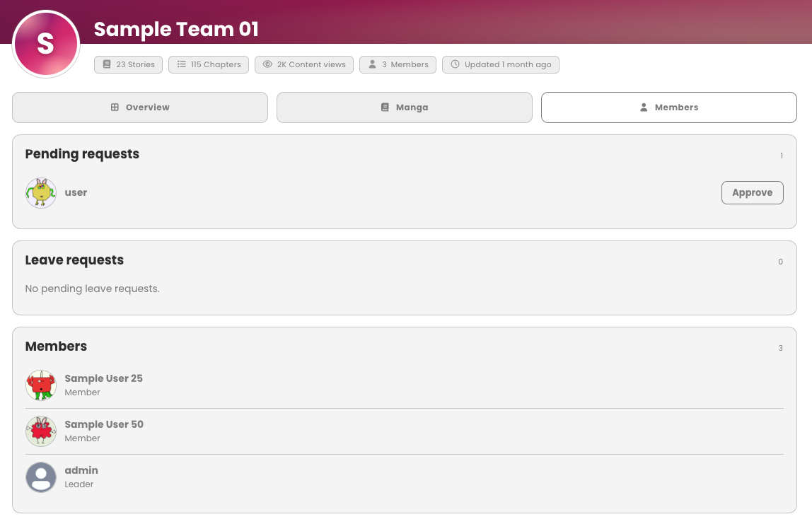Click Sample User 25's avatar
Image resolution: width=812 pixels, height=524 pixels.
[41, 385]
